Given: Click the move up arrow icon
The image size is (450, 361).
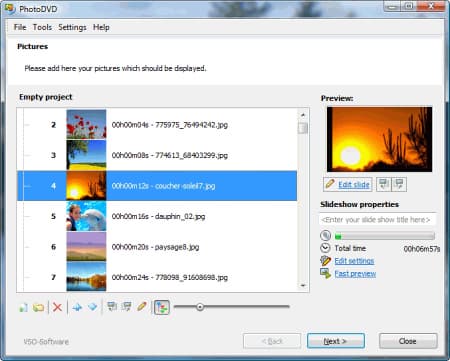Looking at the screenshot, I should coord(77,307).
